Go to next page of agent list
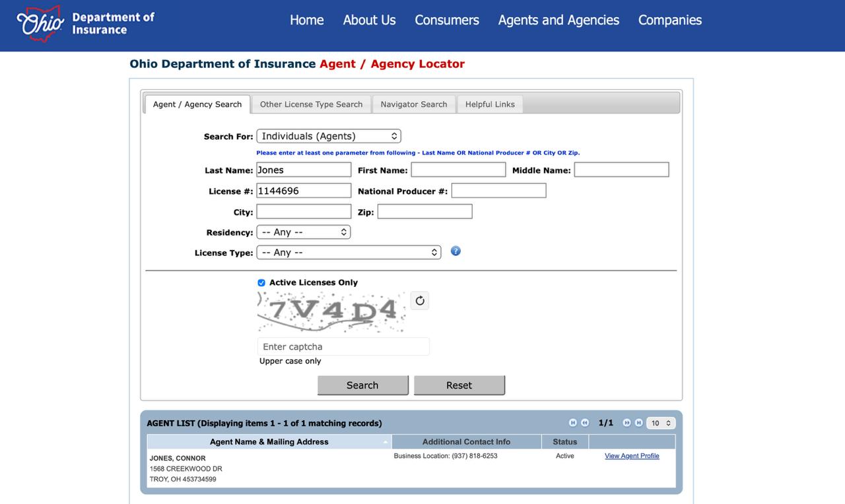 coord(626,423)
